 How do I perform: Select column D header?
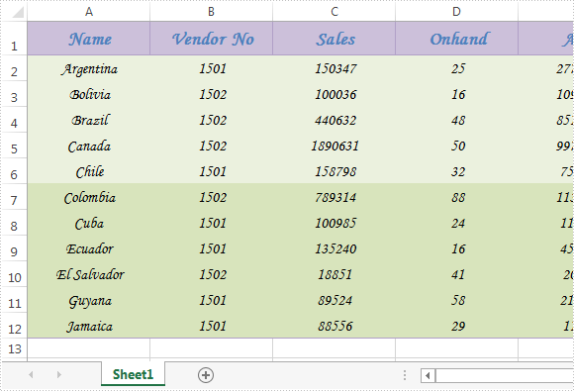pos(456,12)
